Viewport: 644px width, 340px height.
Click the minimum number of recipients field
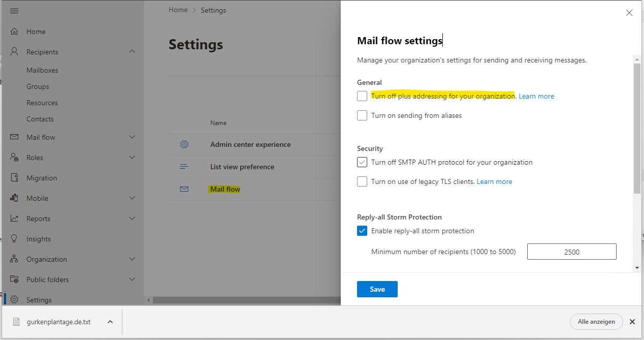tap(571, 252)
